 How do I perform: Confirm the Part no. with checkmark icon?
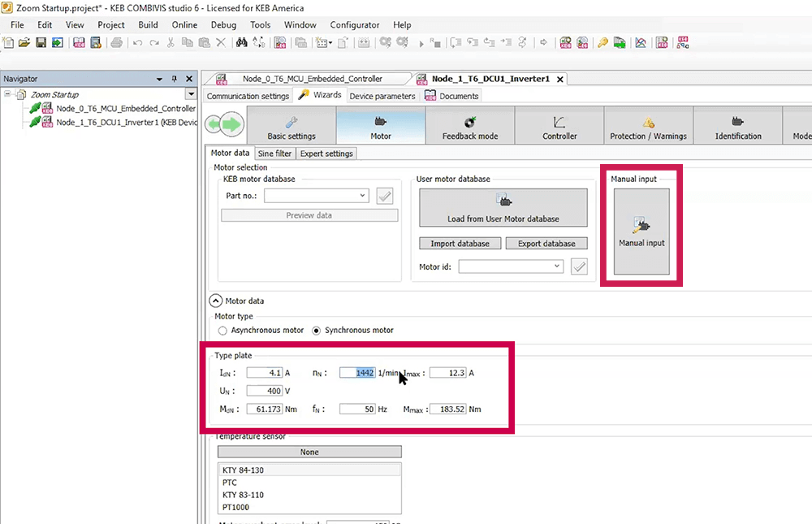[x=385, y=196]
